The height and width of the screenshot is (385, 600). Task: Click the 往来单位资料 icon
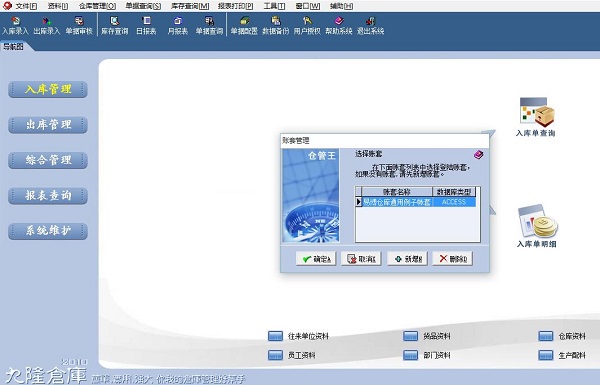[x=276, y=336]
